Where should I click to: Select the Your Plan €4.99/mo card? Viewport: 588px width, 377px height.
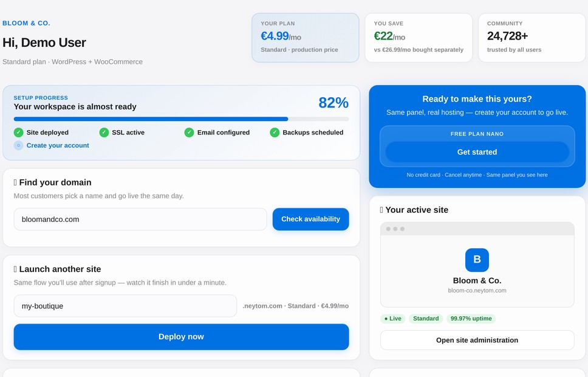(306, 38)
